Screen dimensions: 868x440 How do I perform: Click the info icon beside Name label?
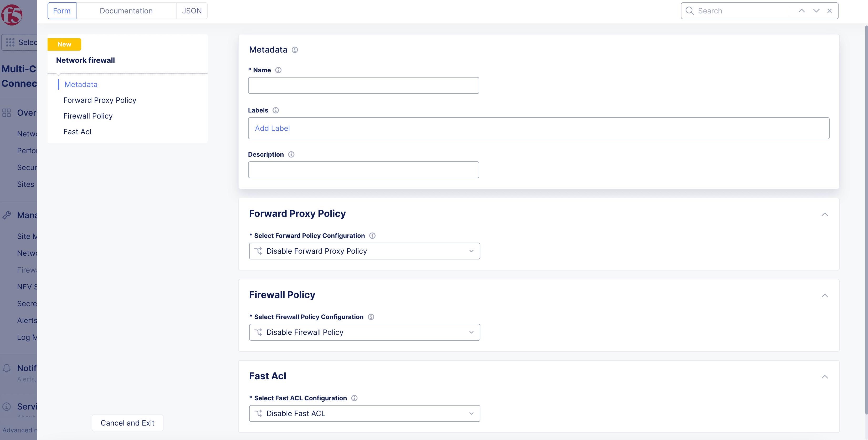coord(278,70)
